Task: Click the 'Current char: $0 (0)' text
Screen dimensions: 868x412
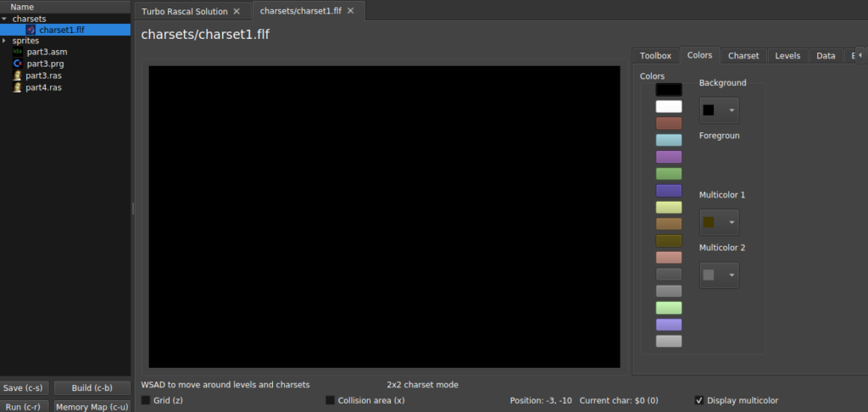Action: coord(619,400)
